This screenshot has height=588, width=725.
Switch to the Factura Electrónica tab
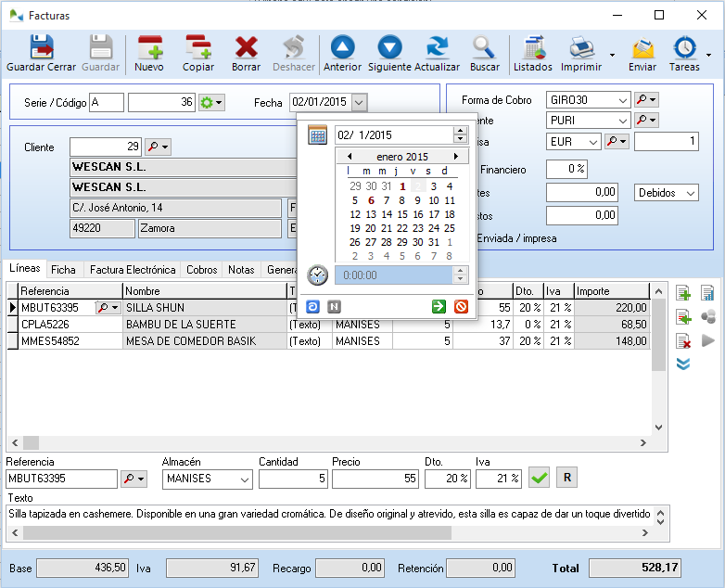point(133,270)
